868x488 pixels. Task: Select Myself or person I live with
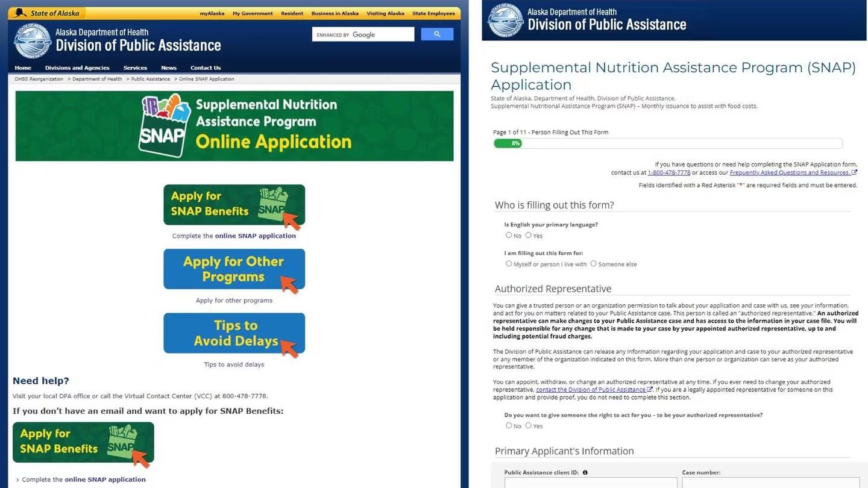coord(509,264)
